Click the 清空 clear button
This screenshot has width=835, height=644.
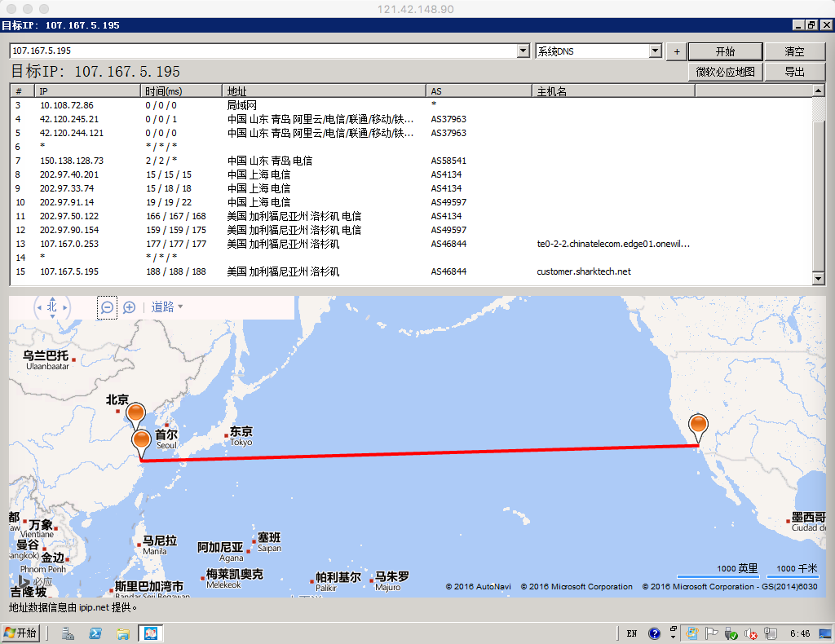coord(794,51)
